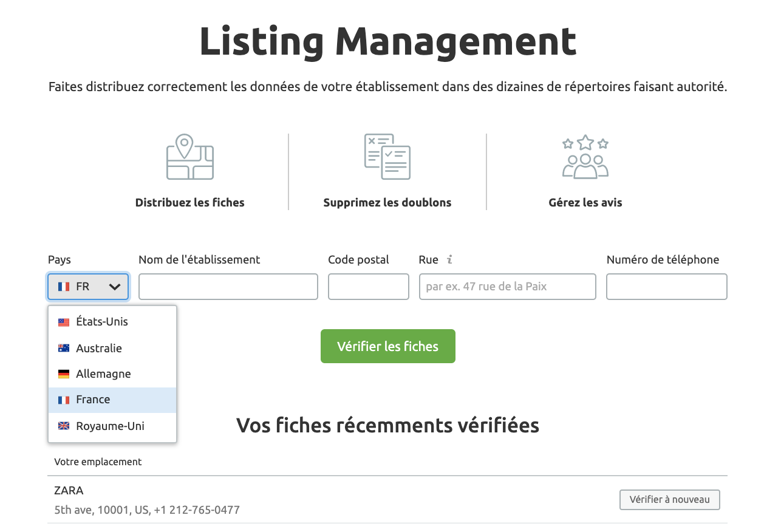Click the Australian flag icon

point(64,349)
